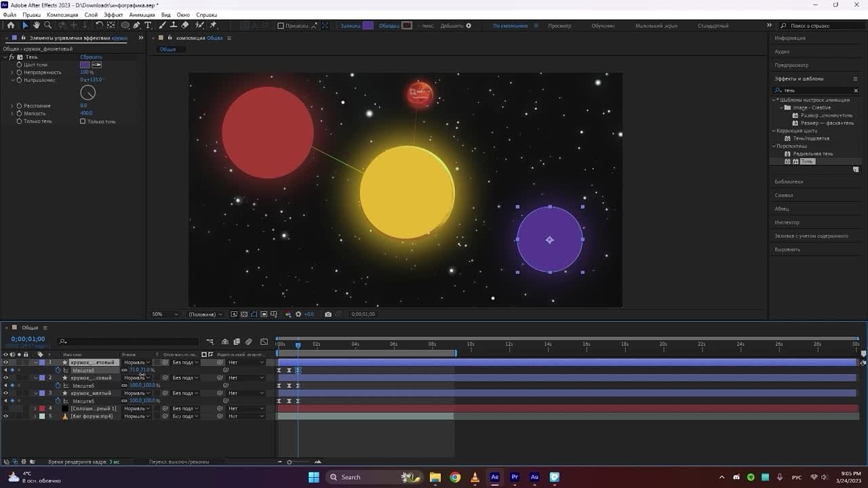Click the Windows Start button

point(314,477)
